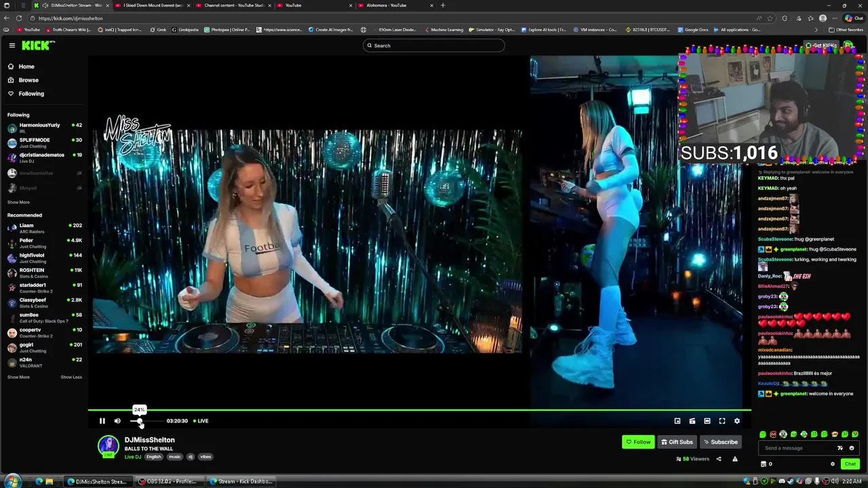The image size is (868, 488).
Task: Open Machine Learning bookmark
Action: tap(443, 30)
